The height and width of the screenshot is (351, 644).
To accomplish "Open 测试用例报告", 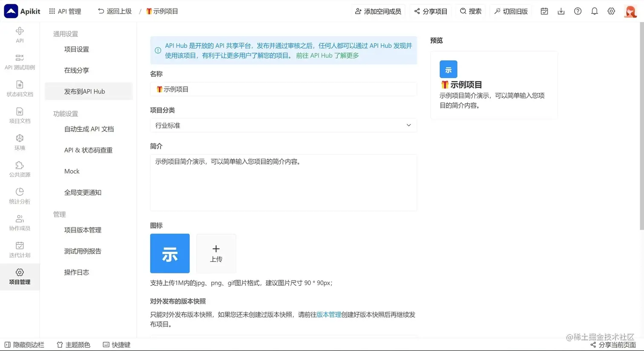I will point(83,251).
